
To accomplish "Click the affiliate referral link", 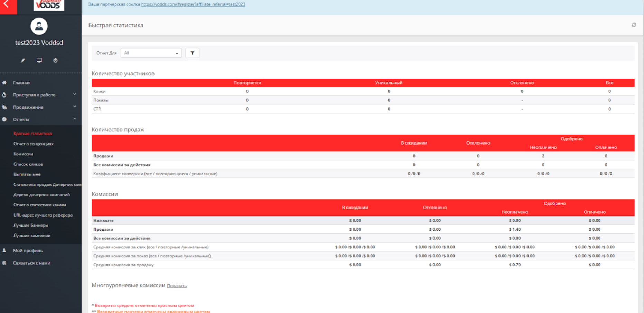I will [193, 4].
